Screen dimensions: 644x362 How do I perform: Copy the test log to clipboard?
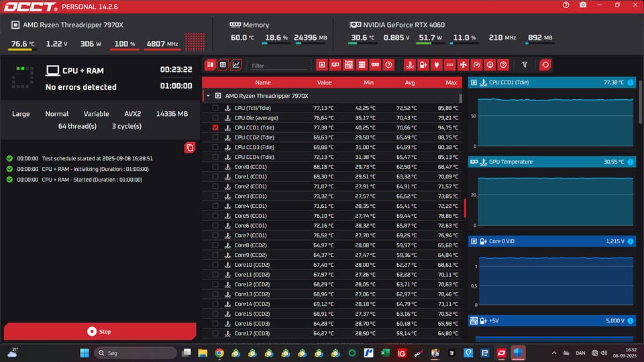point(190,147)
